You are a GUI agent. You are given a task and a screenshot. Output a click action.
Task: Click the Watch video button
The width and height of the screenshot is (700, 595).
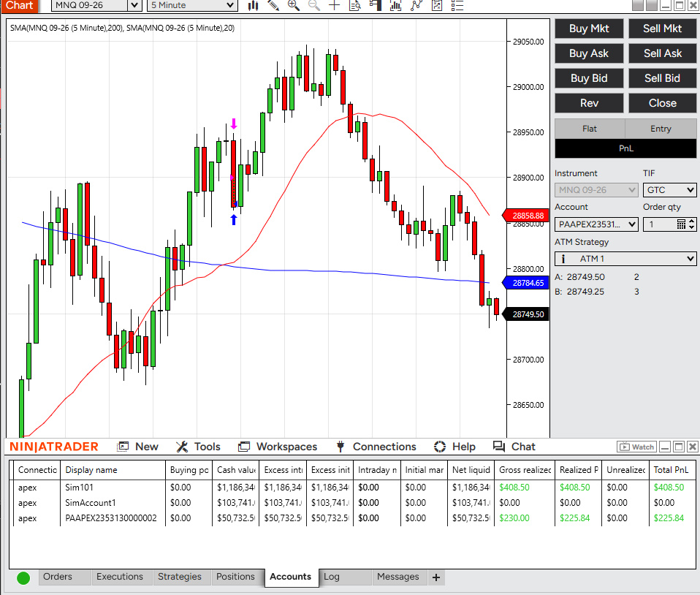[637, 447]
